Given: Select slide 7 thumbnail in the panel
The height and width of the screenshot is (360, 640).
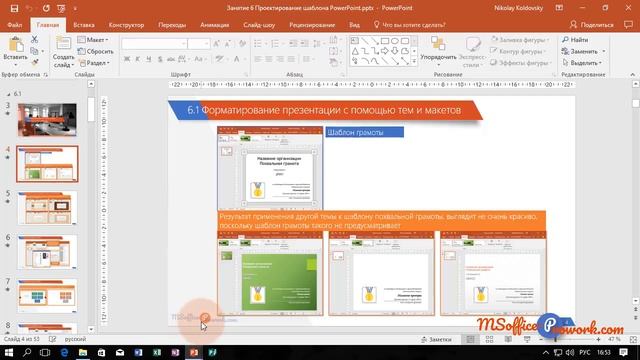Looking at the screenshot, I should click(x=47, y=296).
